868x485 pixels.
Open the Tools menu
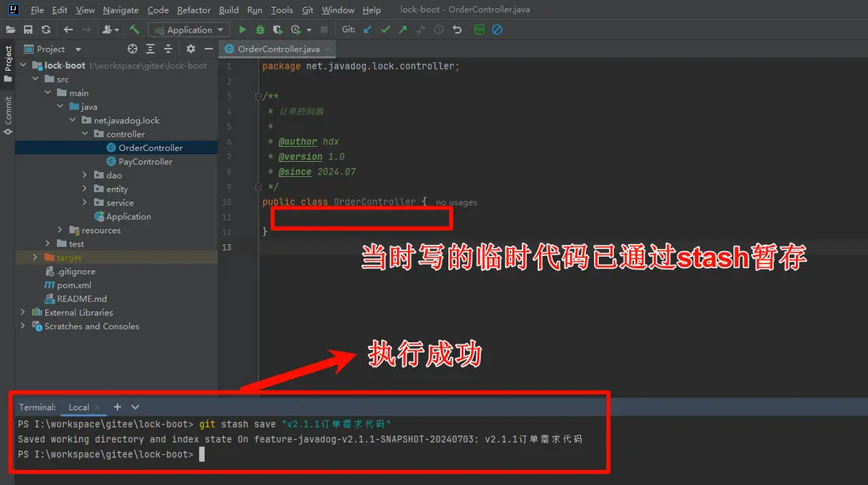click(281, 10)
